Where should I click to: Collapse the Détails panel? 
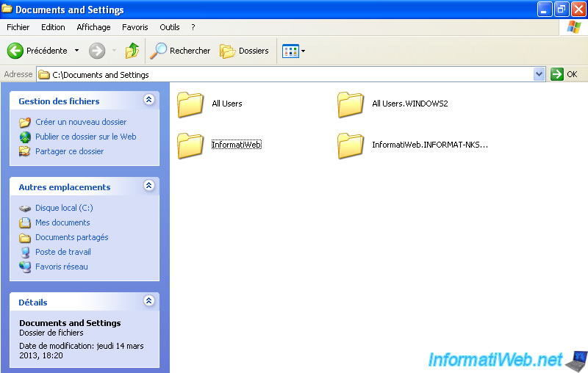click(149, 300)
